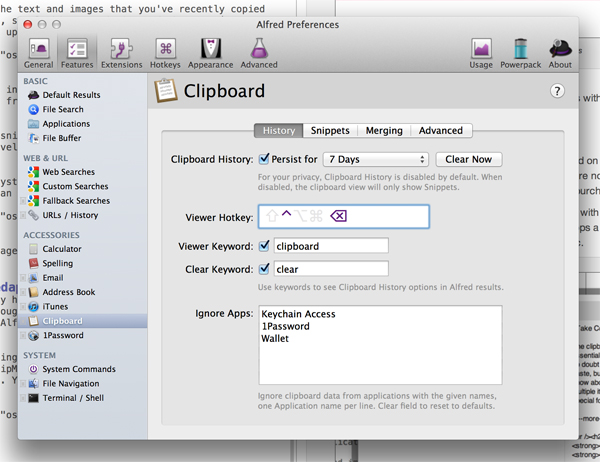The width and height of the screenshot is (600, 462).
Task: Clear the Viewer Hotkey with delete icon
Action: (339, 216)
